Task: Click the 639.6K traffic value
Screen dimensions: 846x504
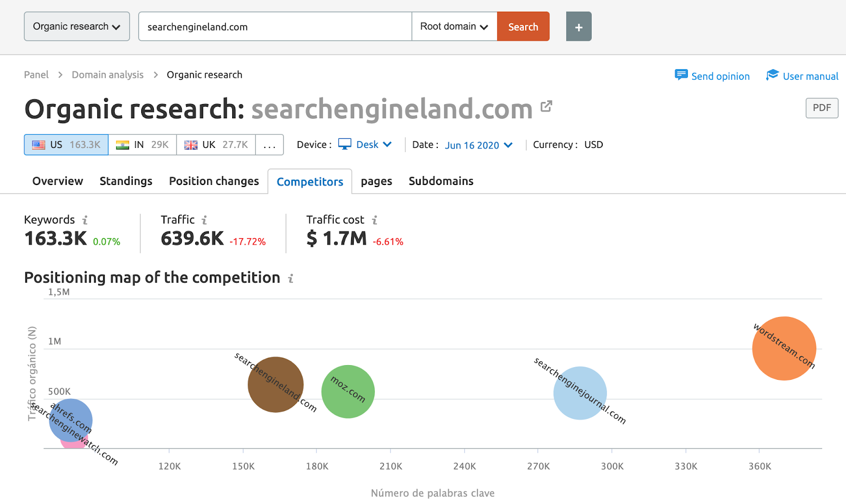Action: point(192,239)
